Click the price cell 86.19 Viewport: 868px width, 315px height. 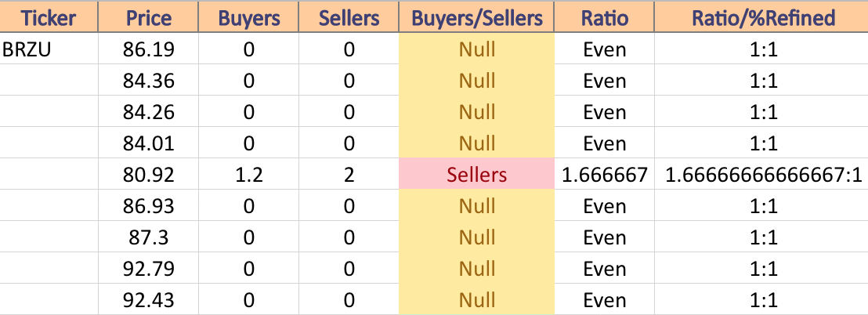click(x=148, y=50)
